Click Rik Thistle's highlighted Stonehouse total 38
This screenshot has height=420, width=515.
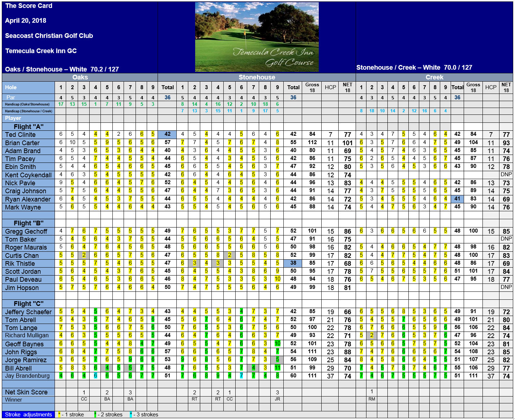pyautogui.click(x=293, y=263)
